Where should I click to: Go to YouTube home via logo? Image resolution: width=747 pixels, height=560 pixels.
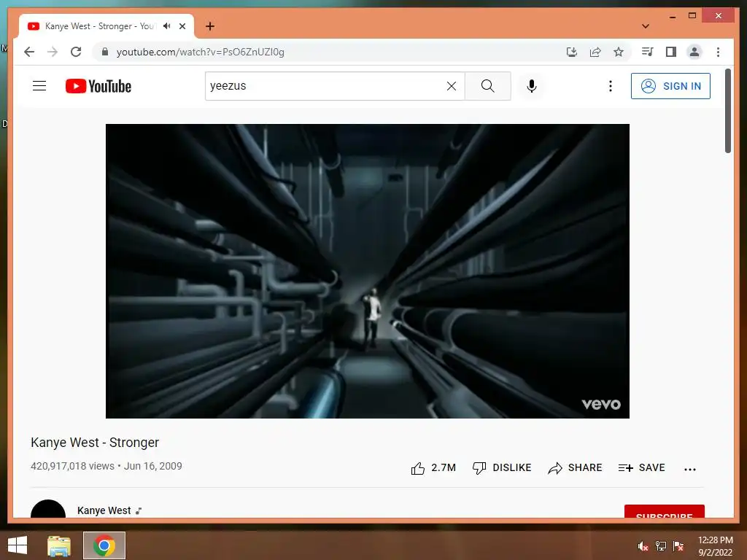98,86
